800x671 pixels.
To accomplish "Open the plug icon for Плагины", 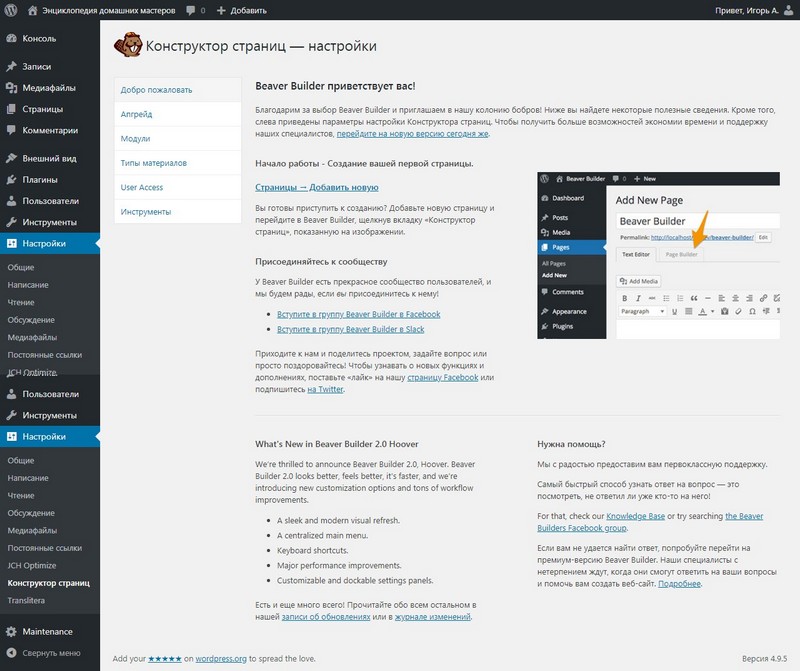I will [x=11, y=180].
